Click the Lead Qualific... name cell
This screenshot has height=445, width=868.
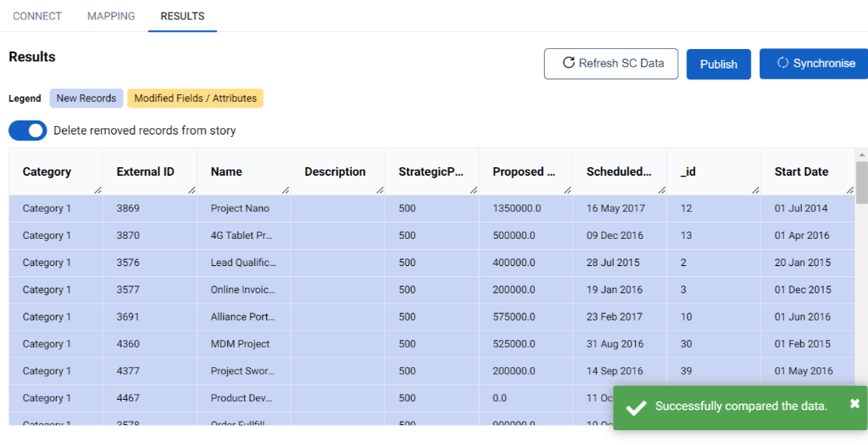pyautogui.click(x=244, y=263)
